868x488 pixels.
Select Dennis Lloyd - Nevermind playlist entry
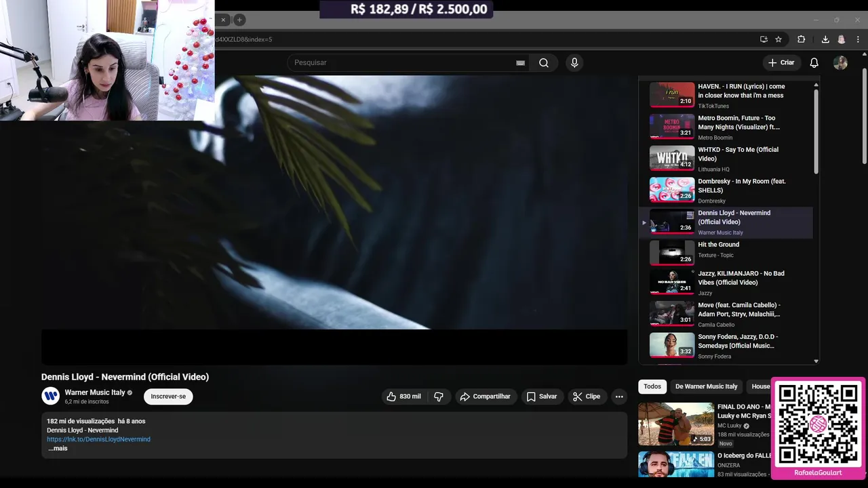pos(726,222)
